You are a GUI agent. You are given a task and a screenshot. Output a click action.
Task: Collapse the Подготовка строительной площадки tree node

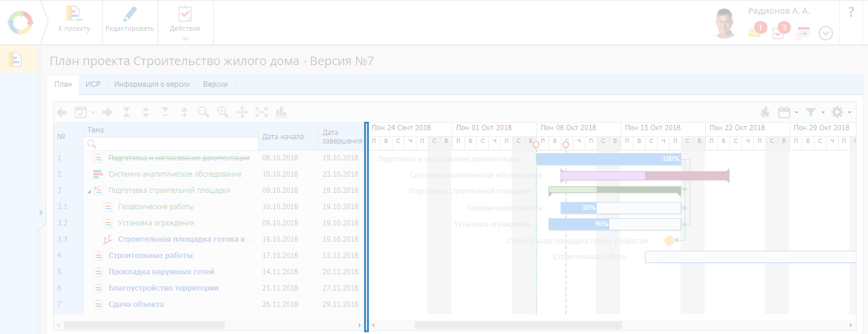coord(90,191)
